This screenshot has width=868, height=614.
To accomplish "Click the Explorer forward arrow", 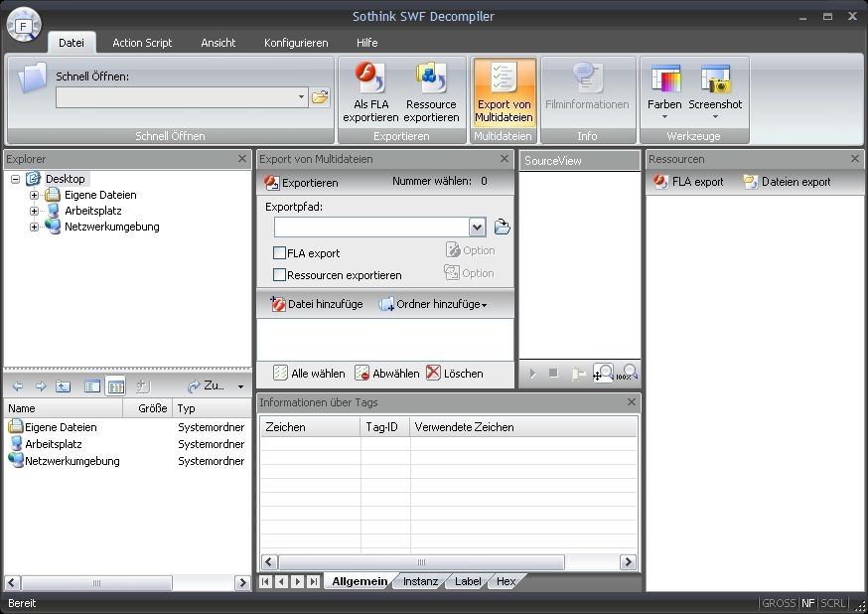I will 41,386.
